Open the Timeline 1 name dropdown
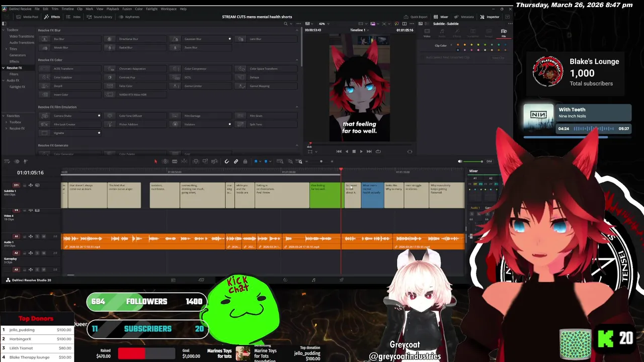Screen dimensions: 644x362 coord(359,30)
